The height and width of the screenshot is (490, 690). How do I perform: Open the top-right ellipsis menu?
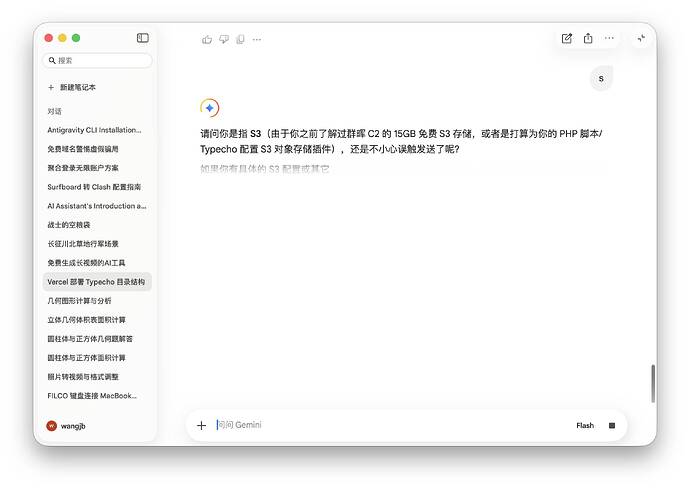coord(609,38)
